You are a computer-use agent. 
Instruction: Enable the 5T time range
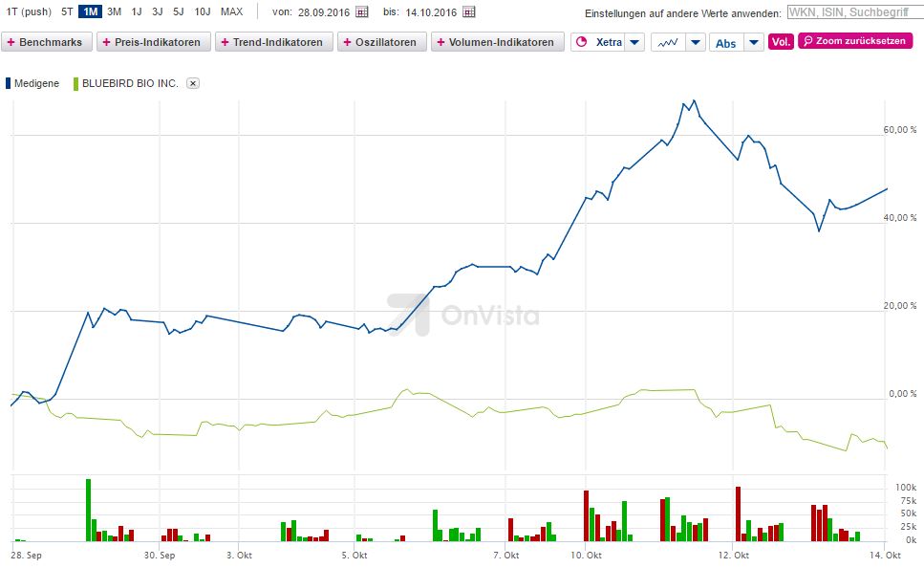pos(66,11)
